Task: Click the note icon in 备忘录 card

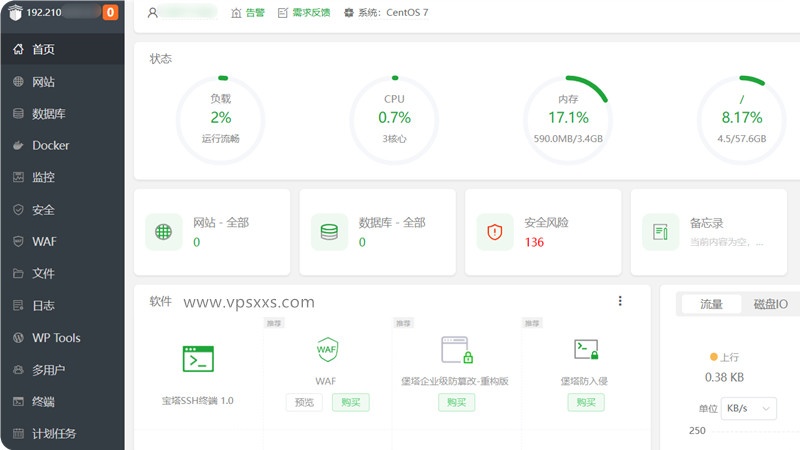Action: [660, 232]
